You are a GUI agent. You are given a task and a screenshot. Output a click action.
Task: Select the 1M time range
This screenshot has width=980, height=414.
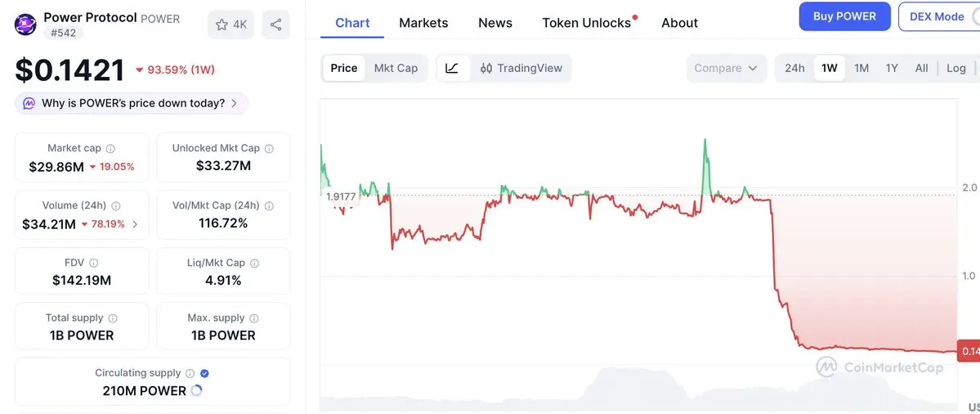(861, 68)
